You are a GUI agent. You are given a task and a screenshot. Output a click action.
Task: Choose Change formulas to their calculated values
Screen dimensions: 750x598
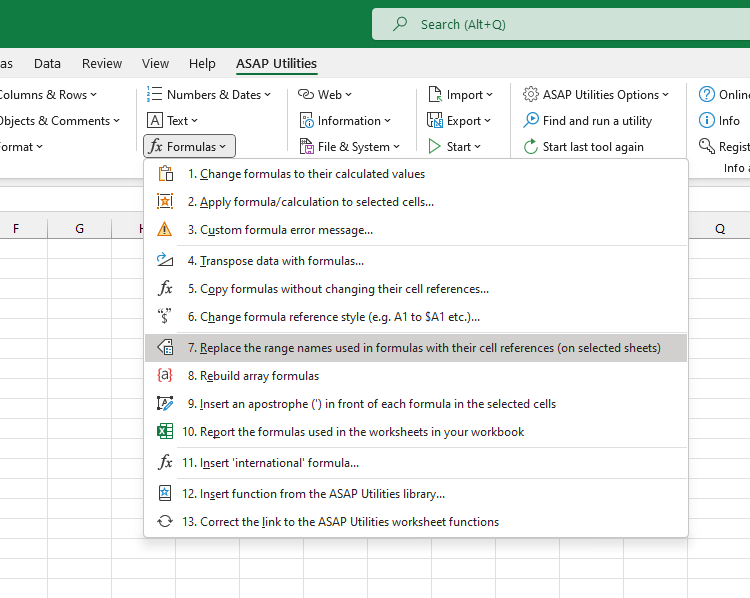coord(416,174)
